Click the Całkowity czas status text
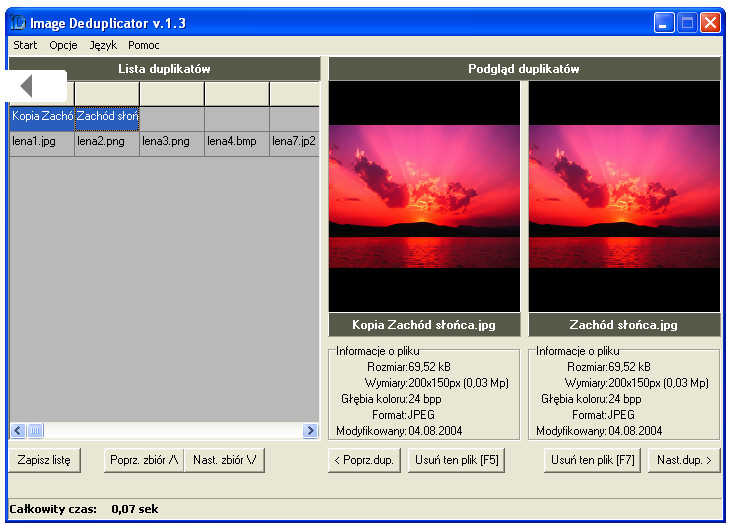 pos(53,509)
